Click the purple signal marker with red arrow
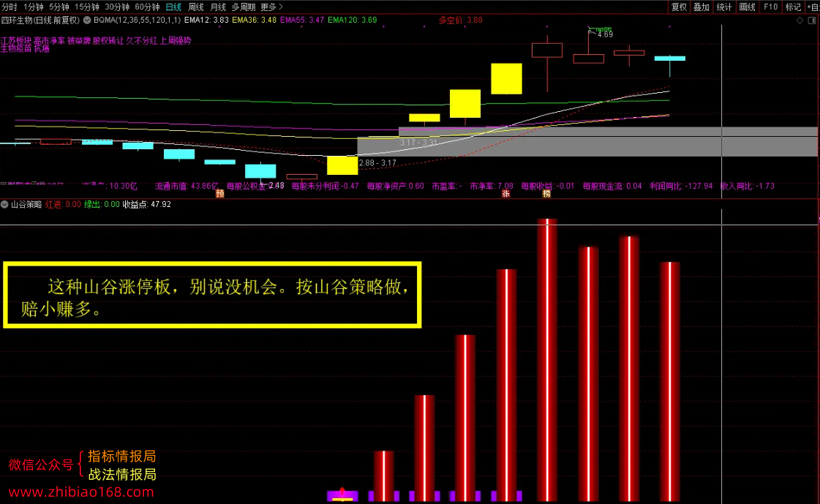Screen dimensions: 820x504 pyautogui.click(x=342, y=494)
